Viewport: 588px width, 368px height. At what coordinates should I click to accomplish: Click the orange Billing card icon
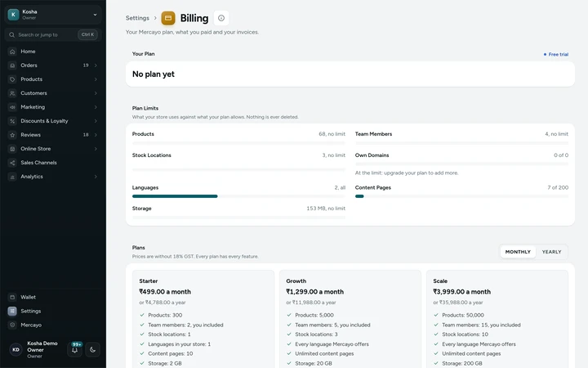point(168,18)
